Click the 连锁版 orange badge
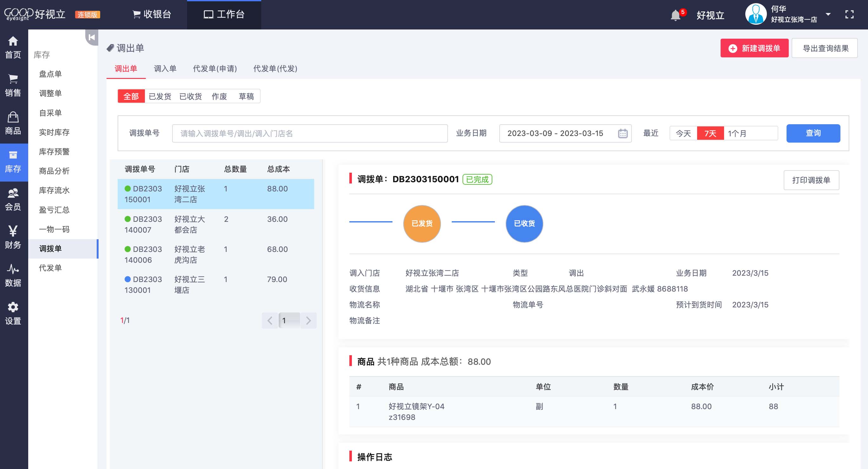 (x=87, y=15)
